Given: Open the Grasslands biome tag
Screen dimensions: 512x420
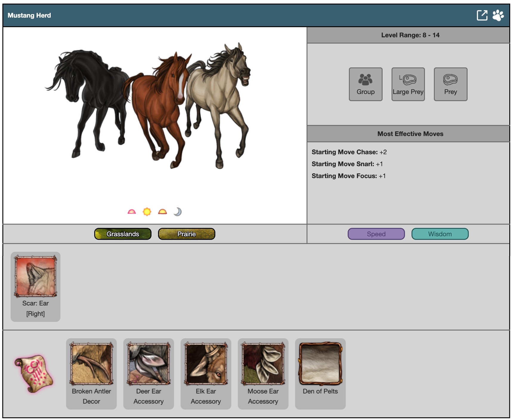Looking at the screenshot, I should pyautogui.click(x=123, y=234).
